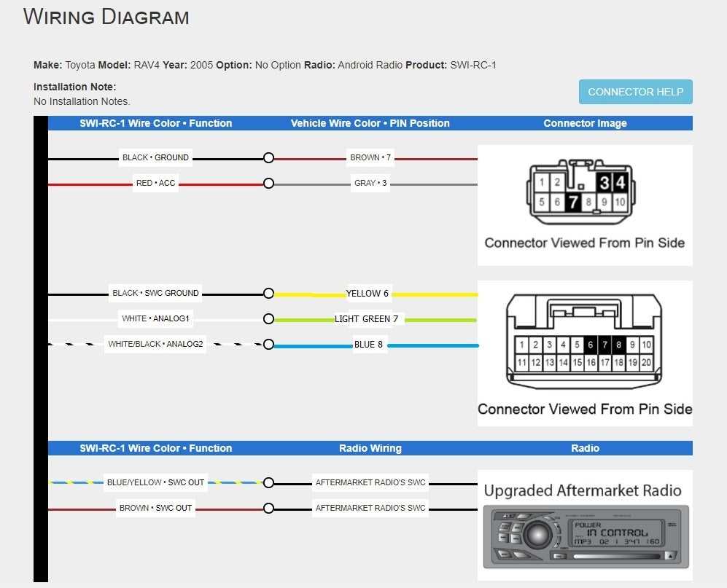
Task: Click highlighted pin 6 in 20-pin connector
Action: (x=590, y=344)
